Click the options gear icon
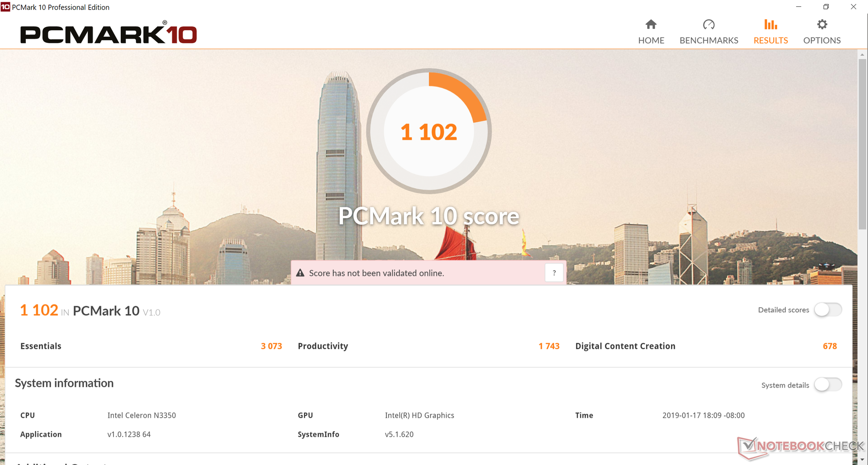 (x=822, y=24)
